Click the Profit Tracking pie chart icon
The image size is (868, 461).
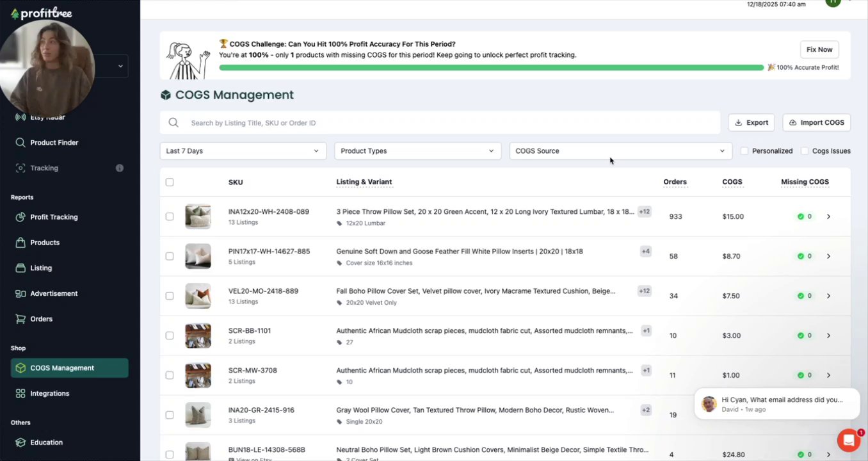pyautogui.click(x=20, y=217)
